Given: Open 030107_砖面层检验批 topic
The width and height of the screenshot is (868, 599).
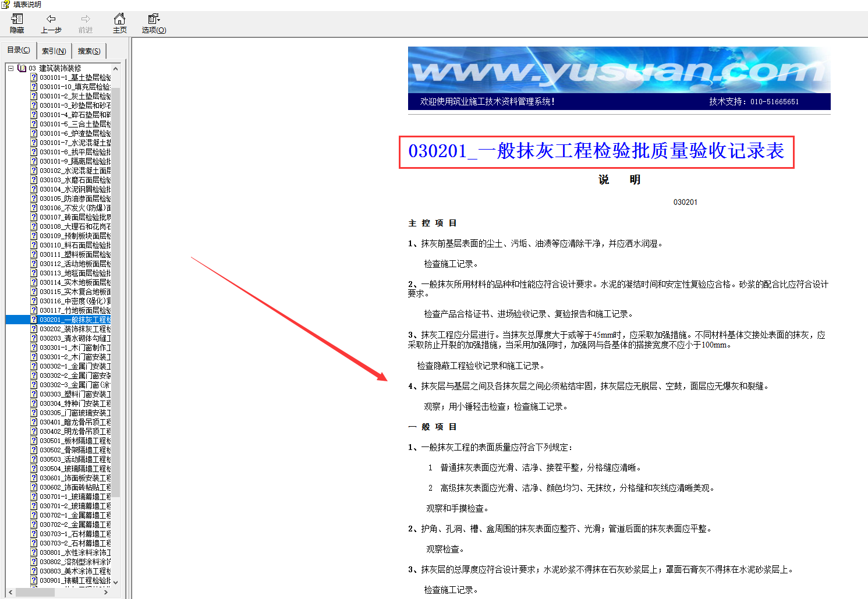Looking at the screenshot, I should click(75, 217).
